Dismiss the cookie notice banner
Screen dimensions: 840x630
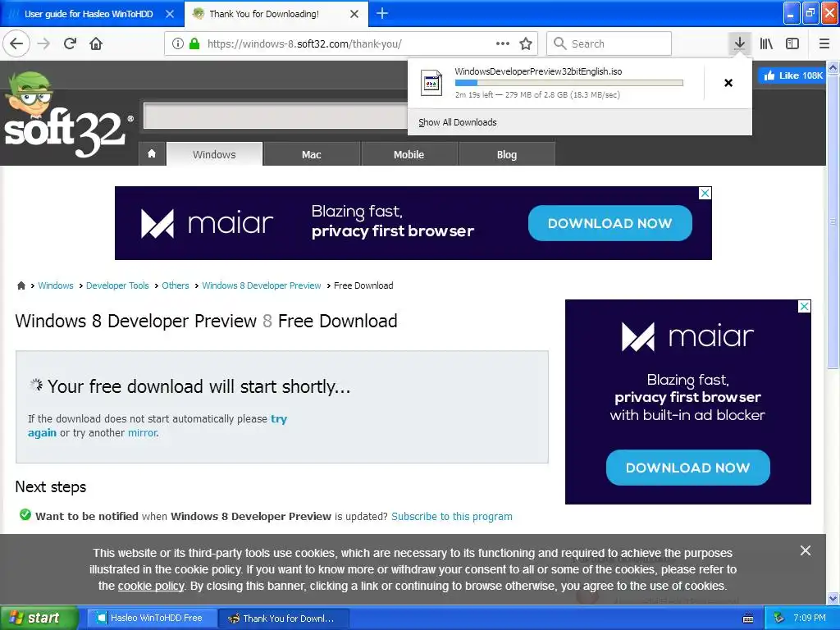[x=806, y=550]
